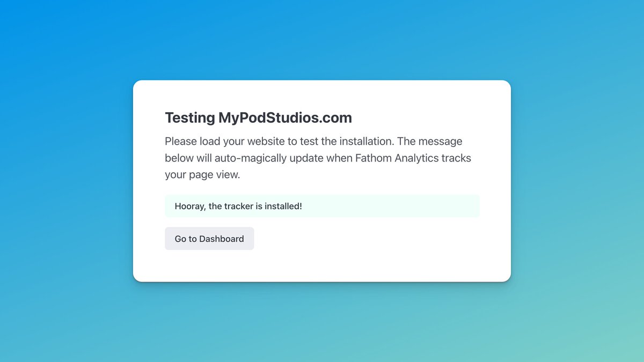Click the word "installation" in the description
Viewport: 644px width, 362px height.
(x=362, y=142)
